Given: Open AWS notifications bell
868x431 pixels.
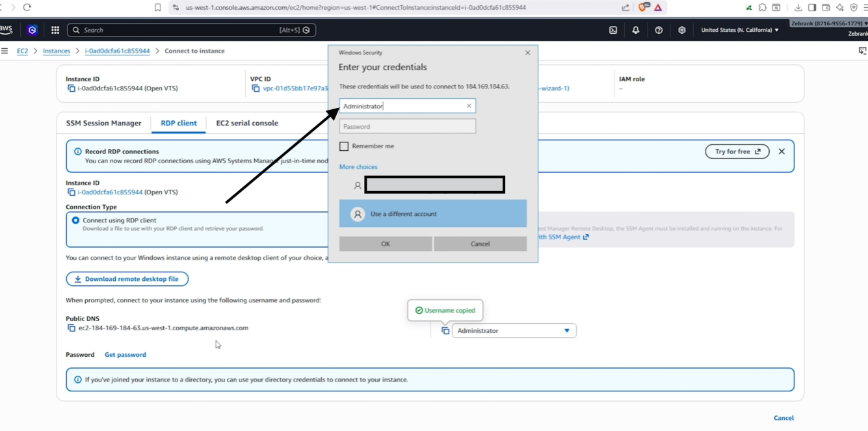Looking at the screenshot, I should (636, 30).
